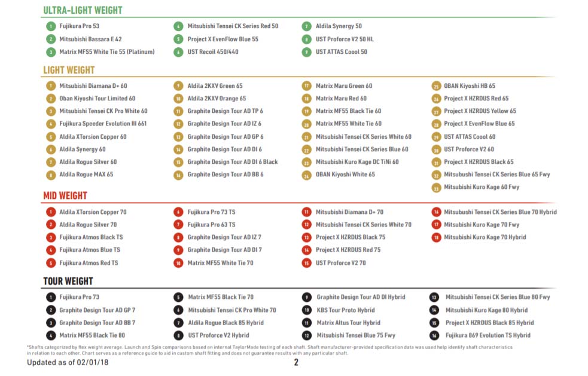Click the text "Project X EvenFlow Blue 55"
Screen dimensions: 588x376
pos(223,39)
